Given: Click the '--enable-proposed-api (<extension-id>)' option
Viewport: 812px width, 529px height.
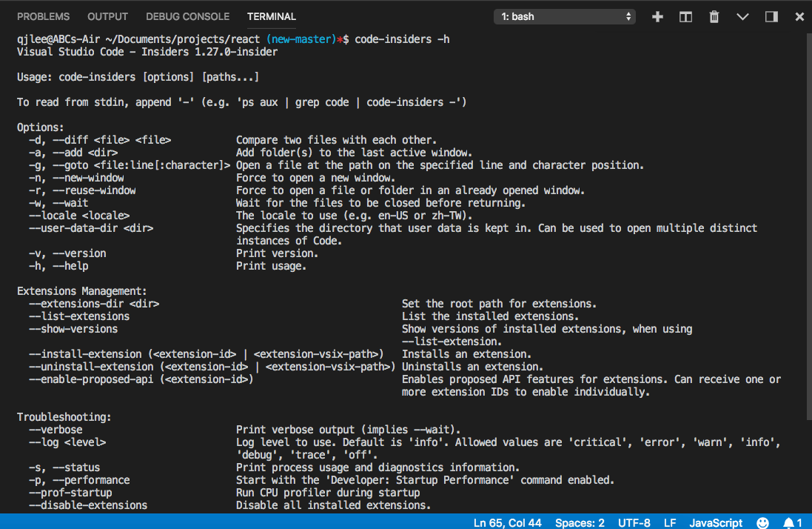Looking at the screenshot, I should pyautogui.click(x=141, y=380).
